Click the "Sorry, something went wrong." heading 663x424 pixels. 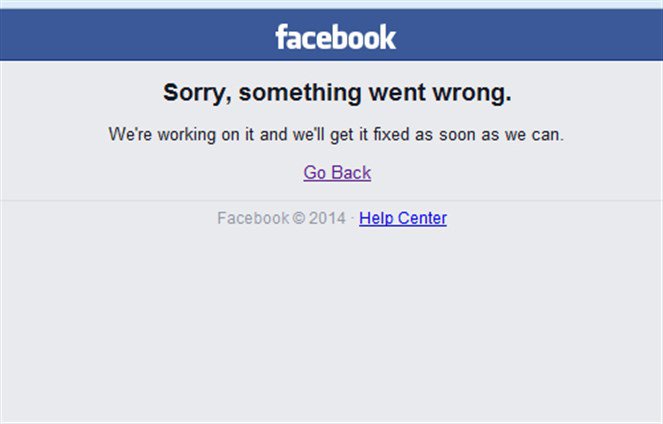pyautogui.click(x=337, y=93)
